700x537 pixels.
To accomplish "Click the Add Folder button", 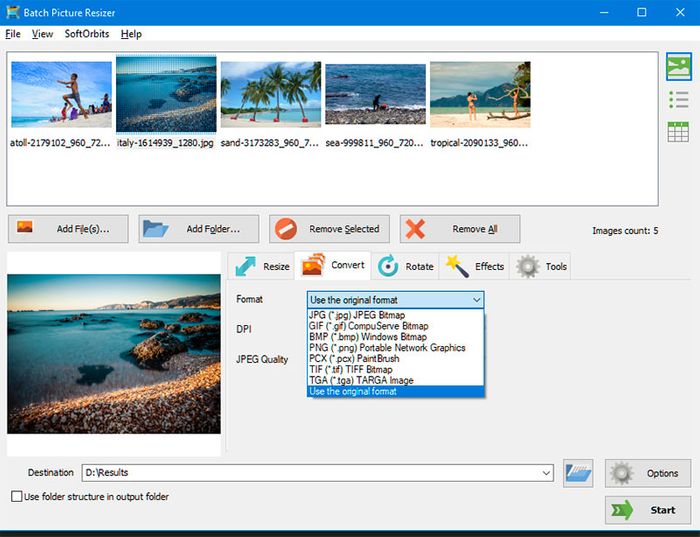I will point(198,229).
